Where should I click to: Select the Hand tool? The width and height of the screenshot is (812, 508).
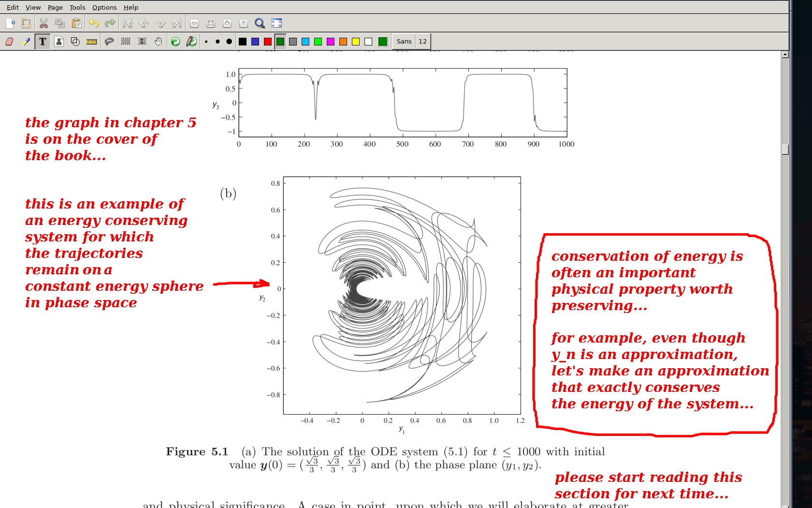click(159, 42)
